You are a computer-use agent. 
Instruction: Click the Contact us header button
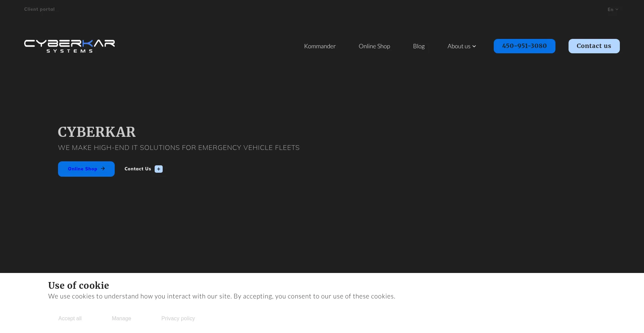[594, 46]
